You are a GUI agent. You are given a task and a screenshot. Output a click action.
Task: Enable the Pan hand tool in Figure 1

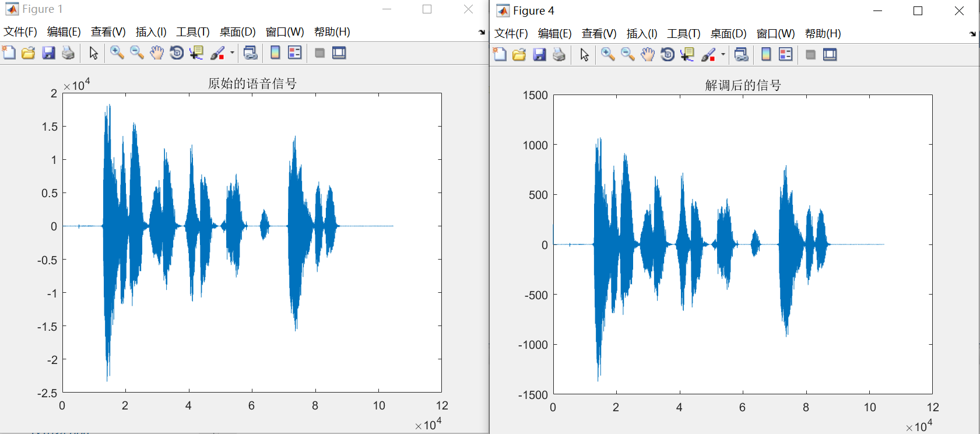click(x=157, y=53)
